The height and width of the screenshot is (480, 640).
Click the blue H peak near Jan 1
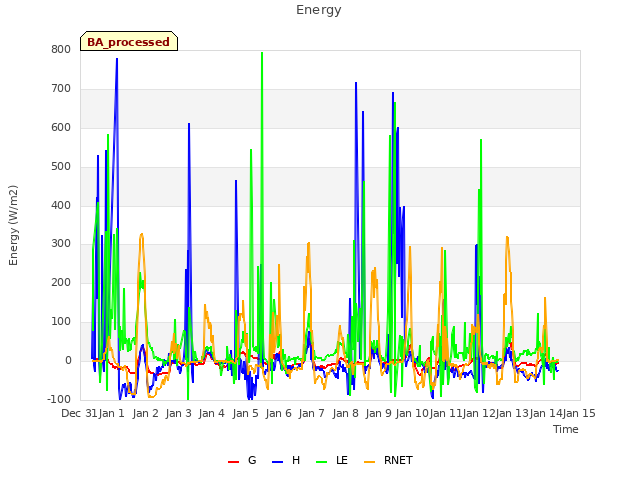(117, 60)
